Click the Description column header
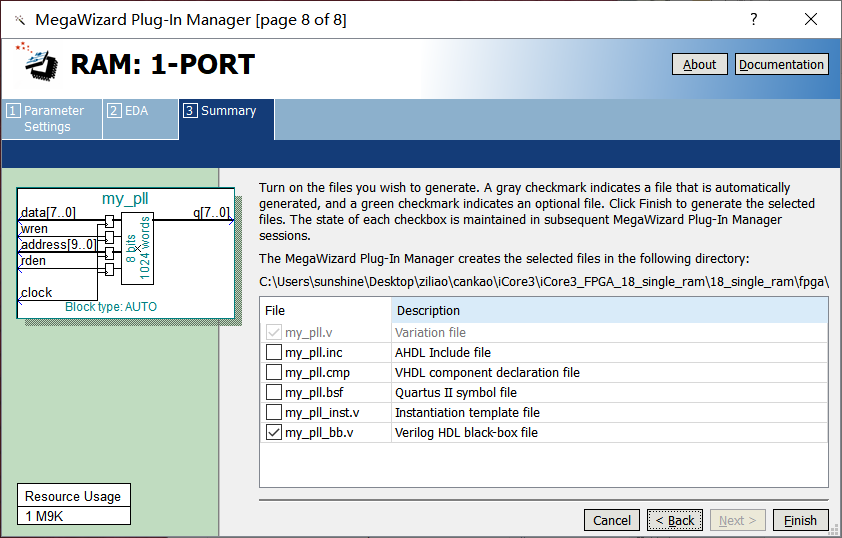Image resolution: width=842 pixels, height=538 pixels. [610, 311]
